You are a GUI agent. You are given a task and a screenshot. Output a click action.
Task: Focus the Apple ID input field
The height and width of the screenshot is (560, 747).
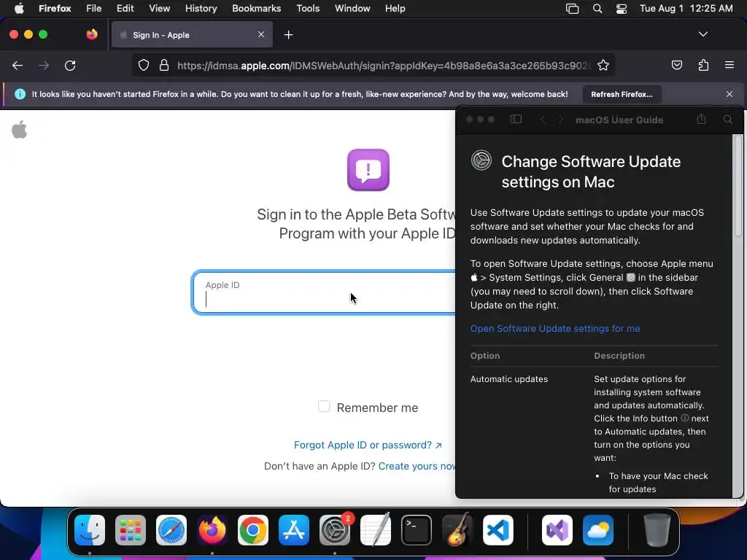pyautogui.click(x=324, y=292)
